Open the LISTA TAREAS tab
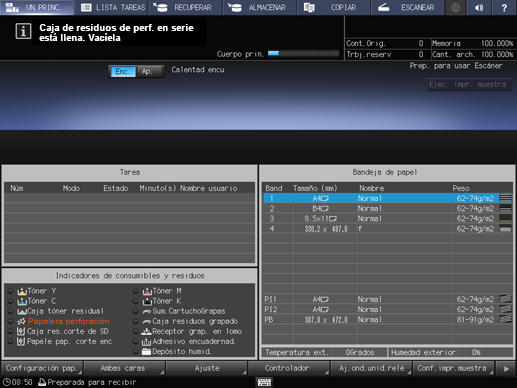Viewport: 517px width, 388px height. click(x=111, y=7)
